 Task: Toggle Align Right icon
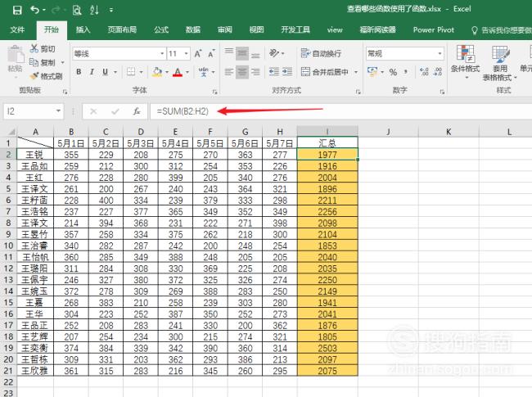point(256,72)
